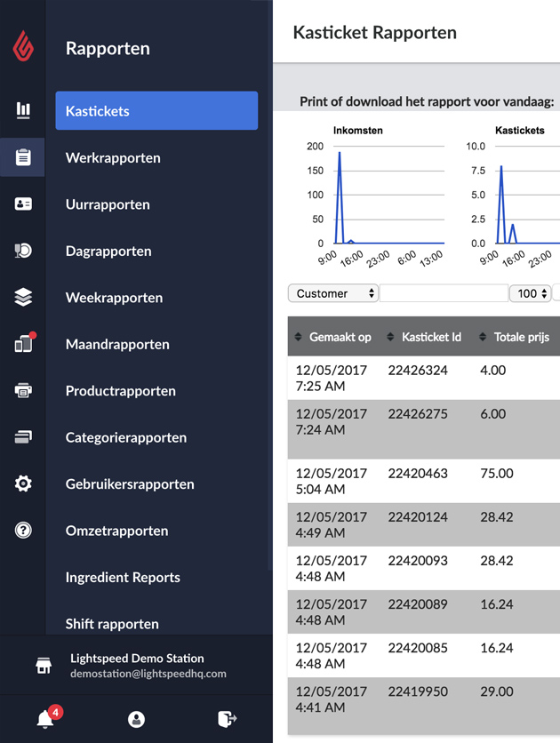Open the notifications bell with badge 4
Viewport: 560px width, 743px height.
click(x=48, y=717)
